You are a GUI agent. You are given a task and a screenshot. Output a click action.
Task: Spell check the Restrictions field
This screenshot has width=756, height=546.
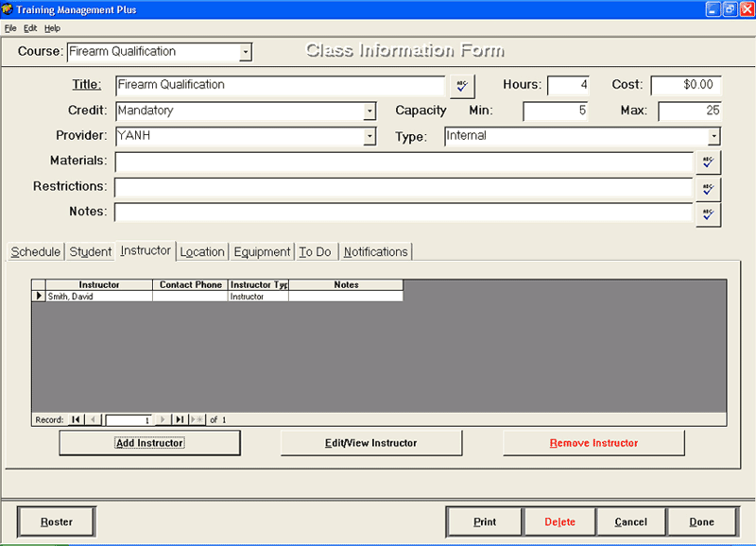click(709, 187)
